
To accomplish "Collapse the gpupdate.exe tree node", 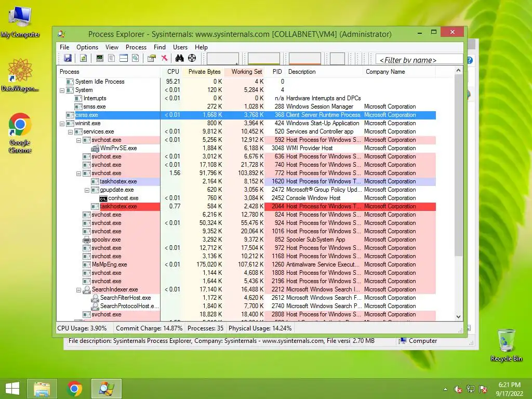I will [87, 190].
